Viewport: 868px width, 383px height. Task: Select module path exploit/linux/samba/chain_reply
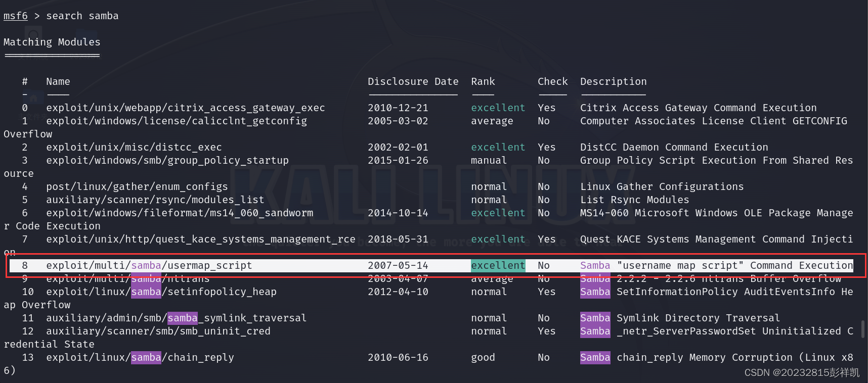[140, 357]
